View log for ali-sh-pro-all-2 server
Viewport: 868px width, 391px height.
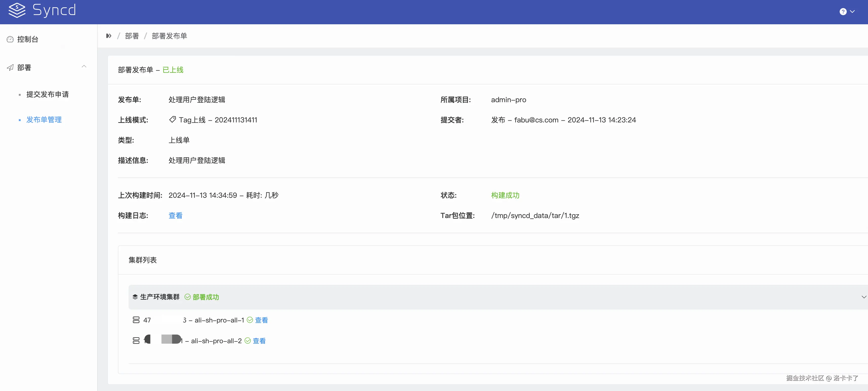point(259,341)
